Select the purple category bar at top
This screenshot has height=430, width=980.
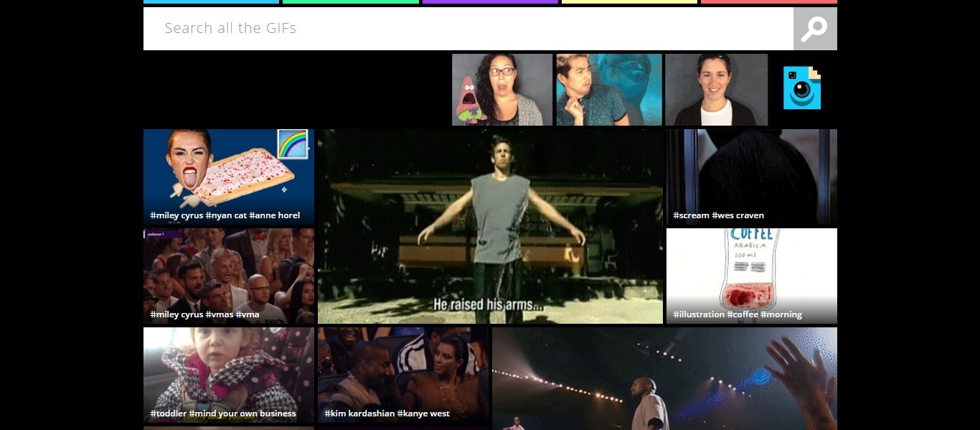490,1
